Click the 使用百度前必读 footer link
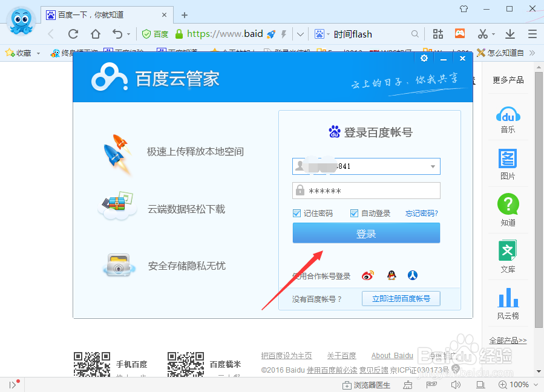Viewport: 544px width, 392px height. point(332,370)
